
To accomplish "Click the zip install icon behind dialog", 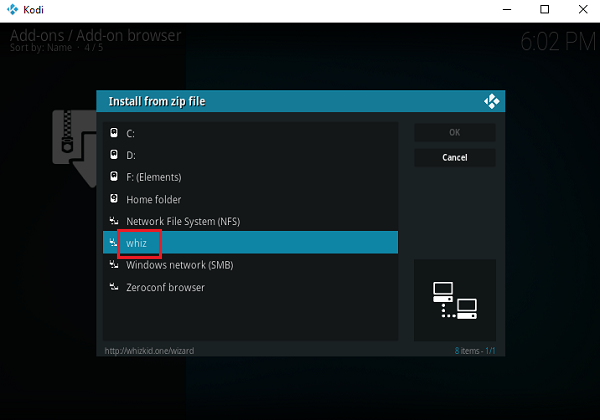I will pyautogui.click(x=74, y=148).
